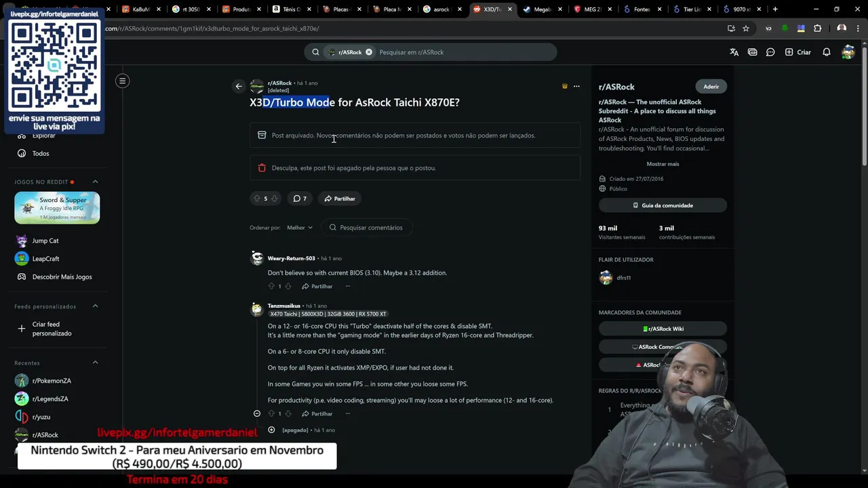
Task: Open the post's three-dot options menu
Action: pyautogui.click(x=576, y=86)
